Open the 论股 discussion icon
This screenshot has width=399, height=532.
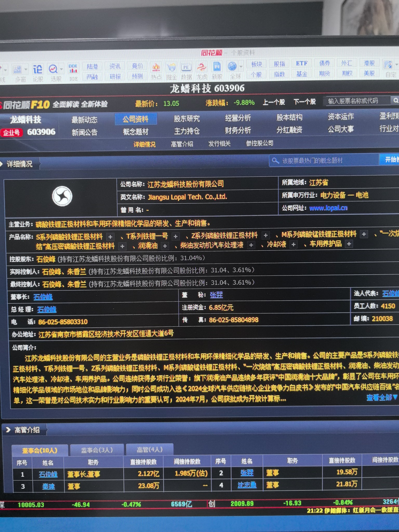[38, 73]
